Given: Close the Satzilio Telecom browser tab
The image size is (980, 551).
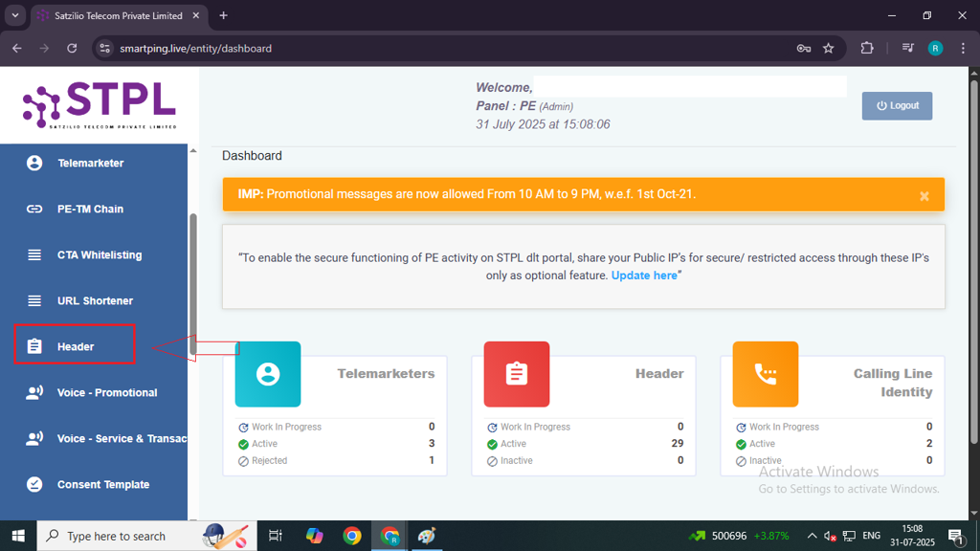Looking at the screenshot, I should [x=196, y=15].
